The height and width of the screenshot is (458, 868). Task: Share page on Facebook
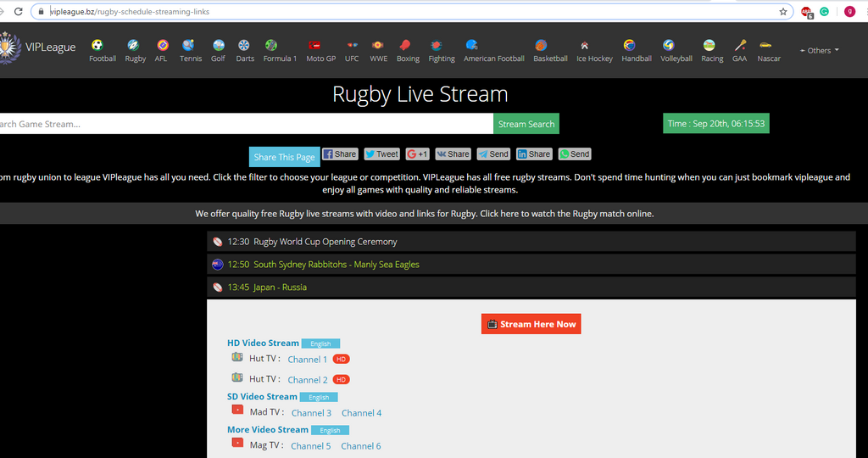[341, 154]
